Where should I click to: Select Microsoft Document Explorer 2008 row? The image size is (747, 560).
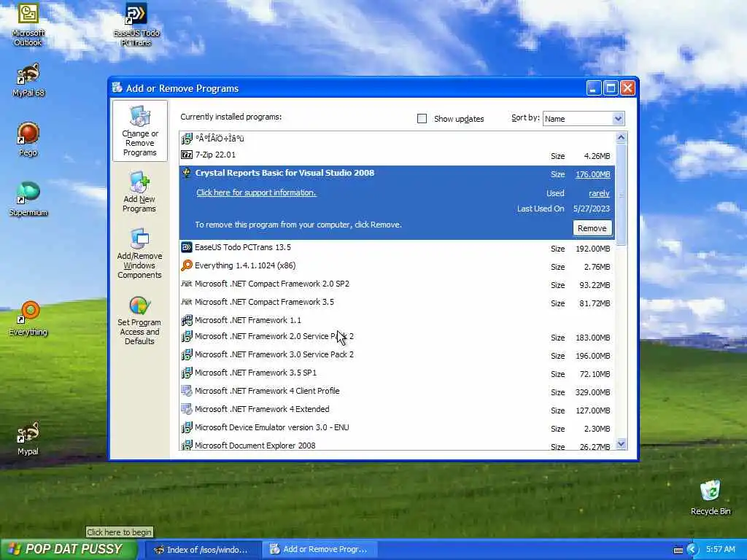(398, 446)
